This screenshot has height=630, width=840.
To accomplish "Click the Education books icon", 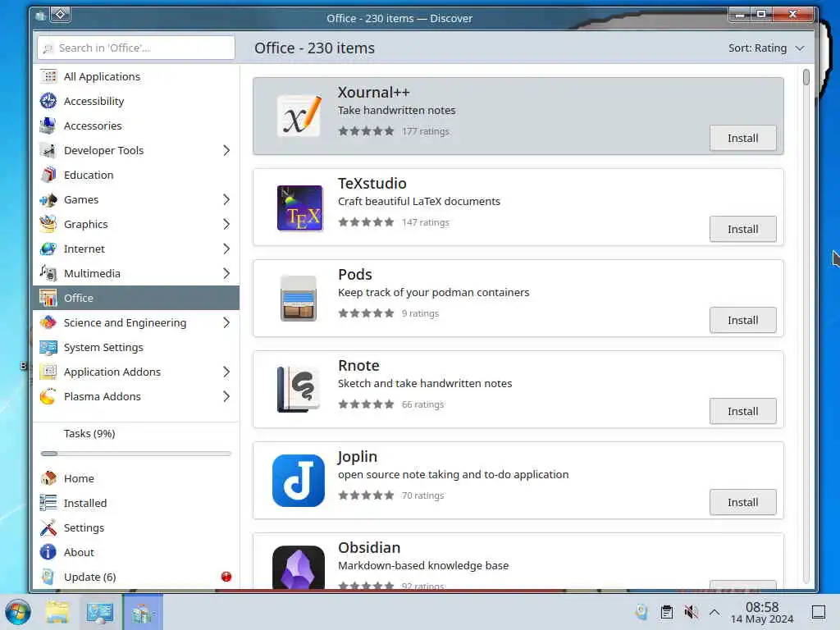I will click(x=48, y=176).
